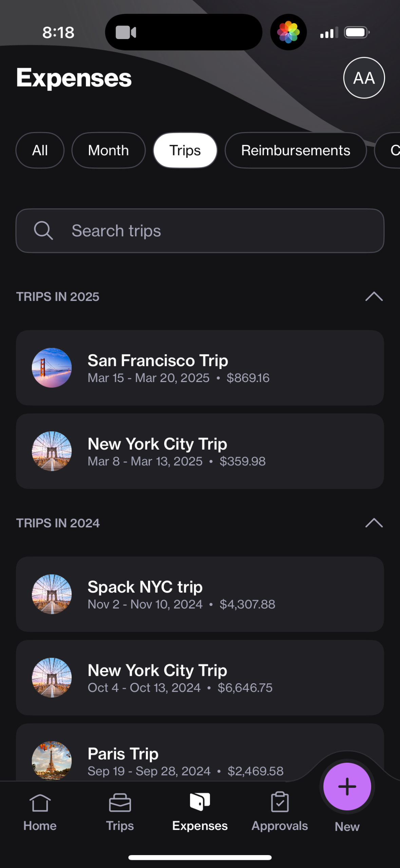
Task: Tap the FaceTime camera indicator in Dynamic Island
Action: tap(126, 33)
